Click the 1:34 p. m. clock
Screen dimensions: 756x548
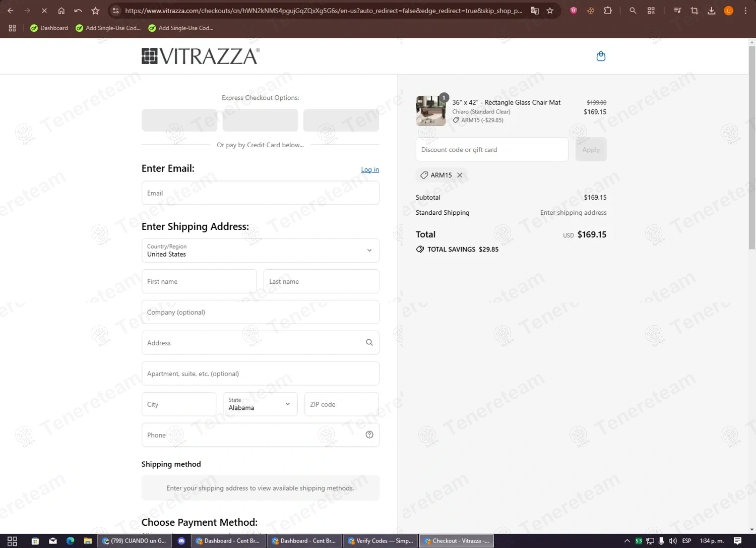712,541
